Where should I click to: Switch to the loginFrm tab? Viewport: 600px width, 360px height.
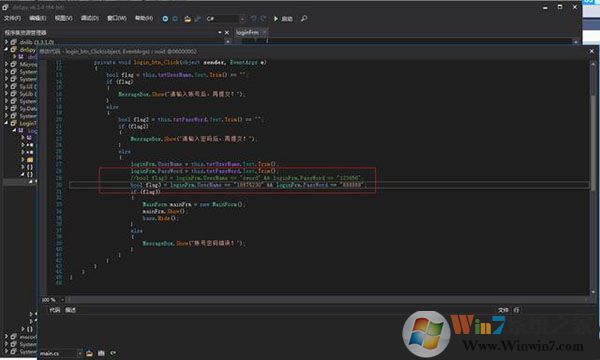tap(247, 33)
